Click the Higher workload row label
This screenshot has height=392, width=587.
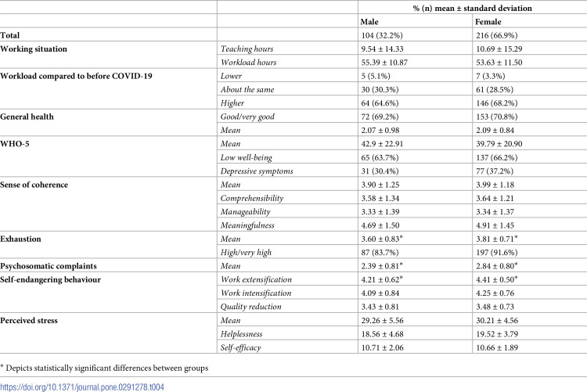coord(232,103)
